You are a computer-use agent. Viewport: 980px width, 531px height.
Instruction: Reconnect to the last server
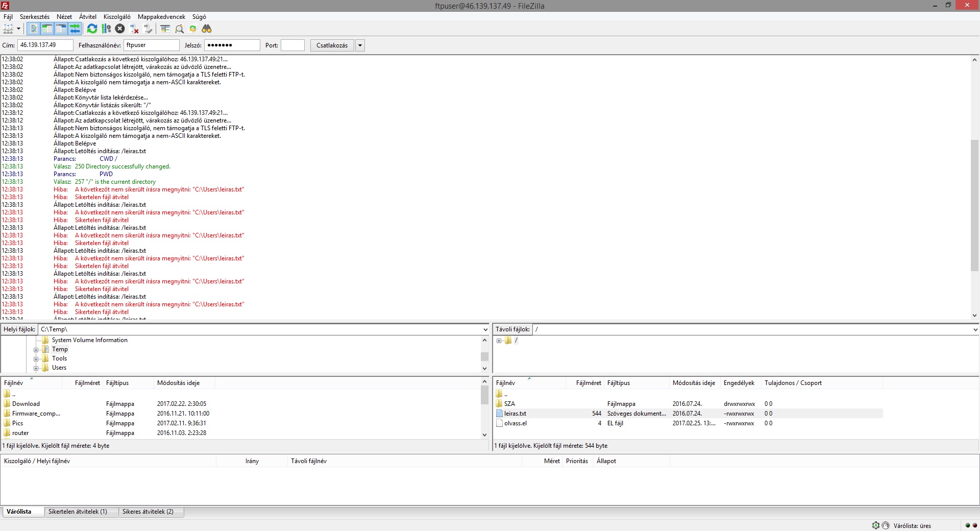[x=148, y=29]
